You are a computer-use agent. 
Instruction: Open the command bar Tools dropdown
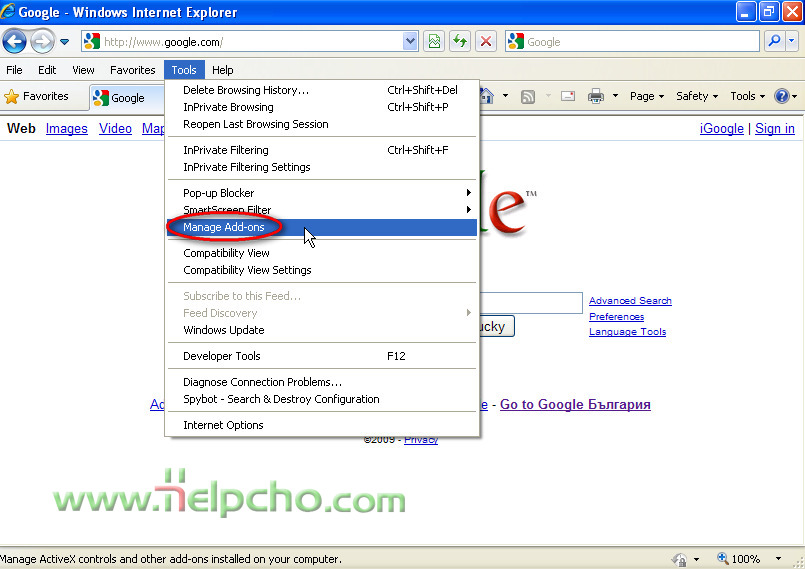coord(748,96)
